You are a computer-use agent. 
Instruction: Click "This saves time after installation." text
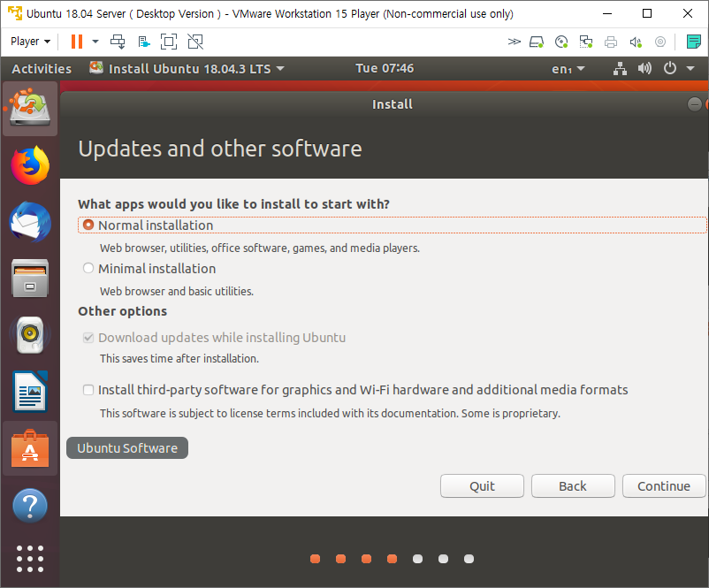(179, 359)
